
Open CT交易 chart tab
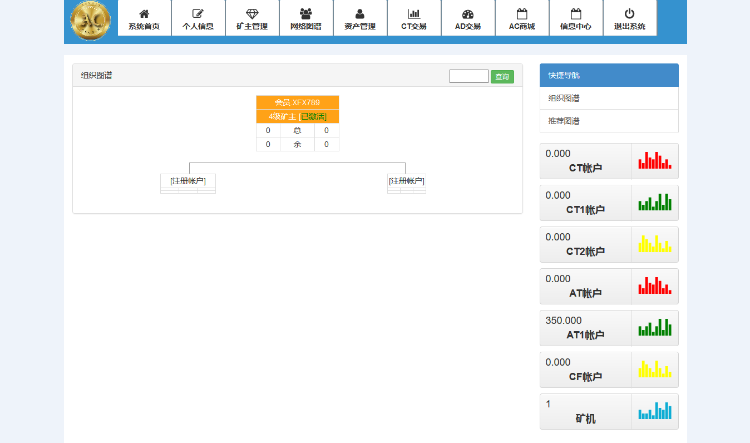414,18
